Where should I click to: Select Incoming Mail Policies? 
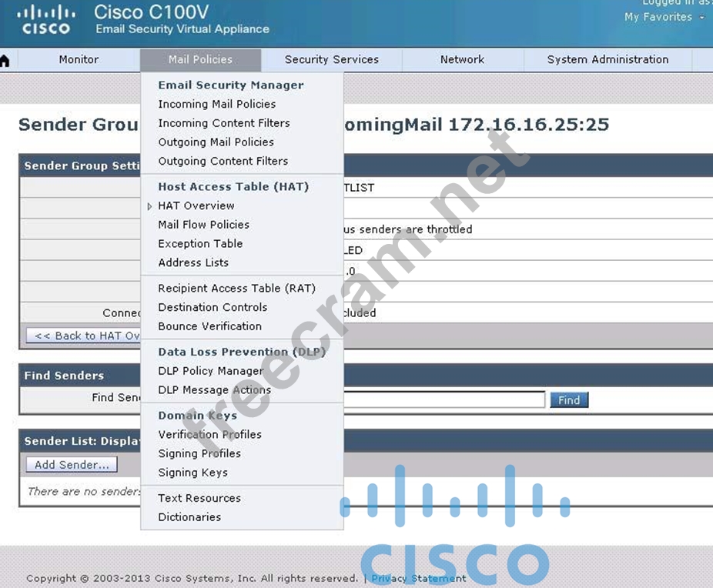[x=216, y=104]
